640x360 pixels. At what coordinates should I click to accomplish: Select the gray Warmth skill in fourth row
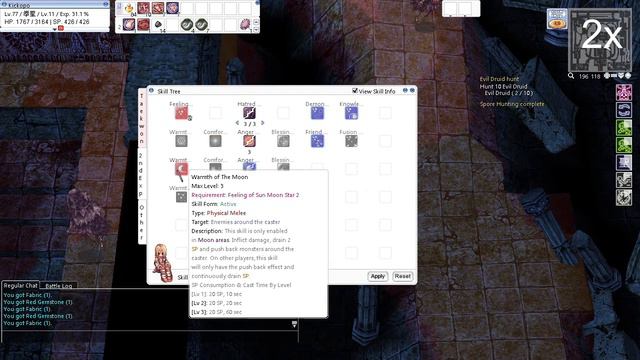click(x=181, y=197)
